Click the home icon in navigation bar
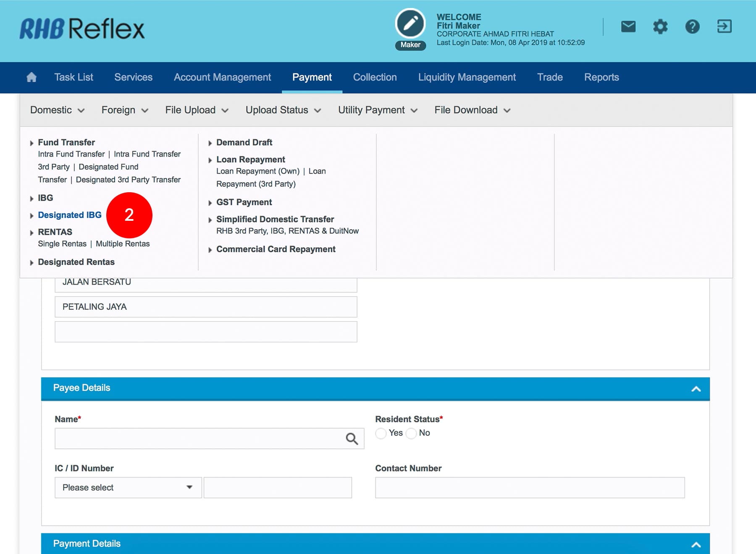 point(31,77)
